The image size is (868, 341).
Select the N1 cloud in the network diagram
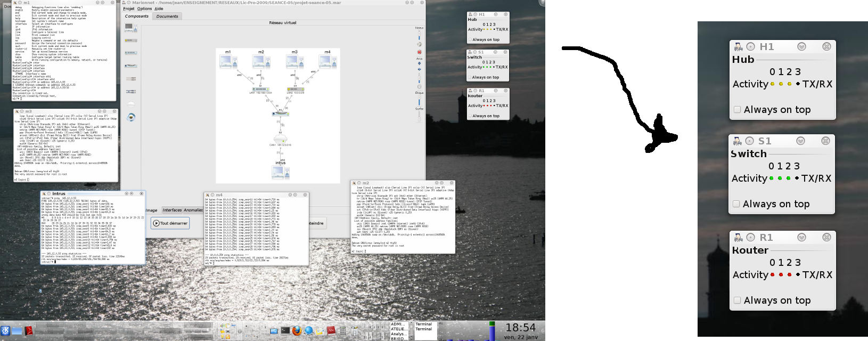pos(280,139)
